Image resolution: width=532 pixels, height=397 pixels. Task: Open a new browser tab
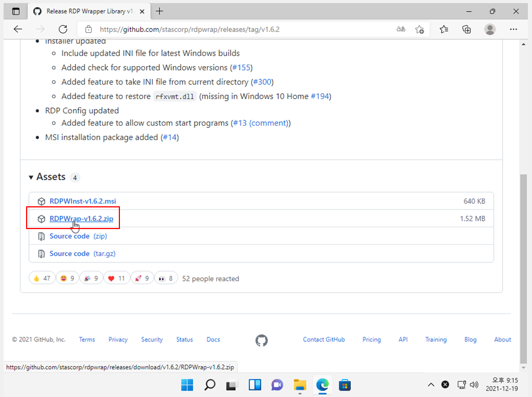(x=159, y=11)
